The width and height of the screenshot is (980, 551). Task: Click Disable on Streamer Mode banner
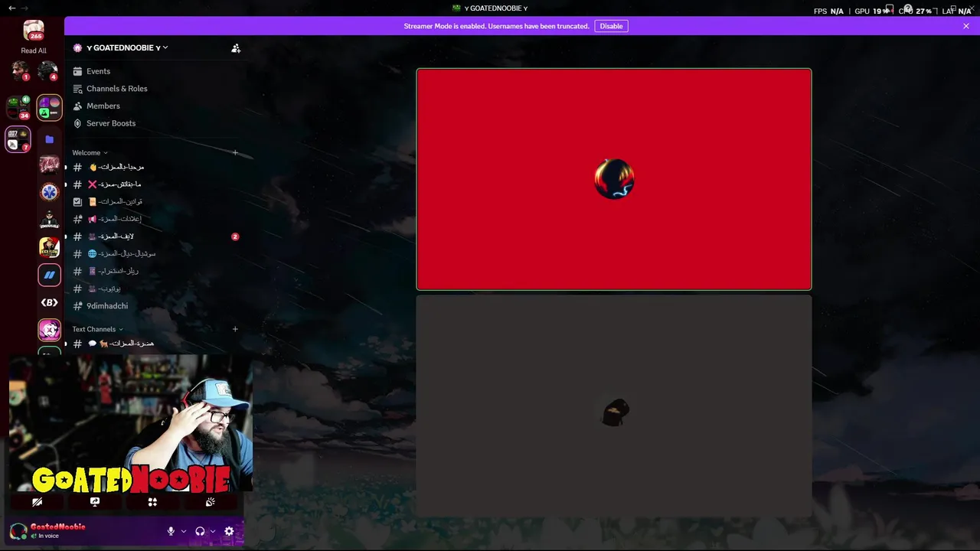click(611, 26)
